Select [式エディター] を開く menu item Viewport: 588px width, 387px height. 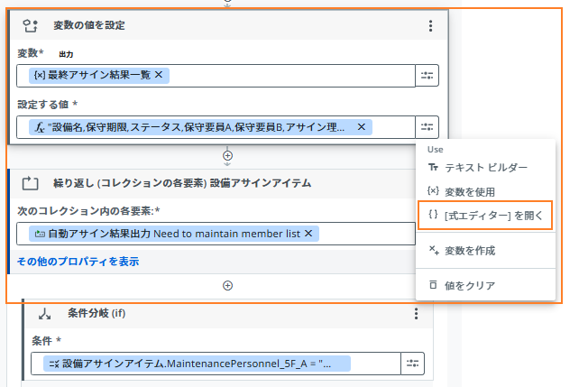pos(485,216)
